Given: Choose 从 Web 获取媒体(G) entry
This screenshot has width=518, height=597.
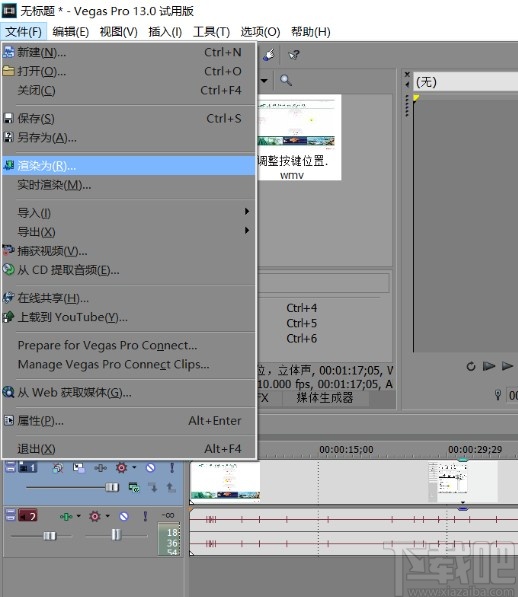Looking at the screenshot, I should coord(129,393).
